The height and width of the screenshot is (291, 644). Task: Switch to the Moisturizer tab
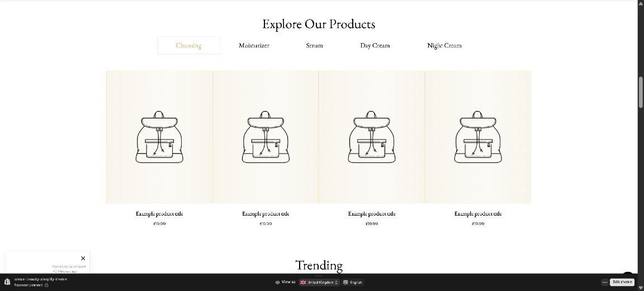(x=254, y=45)
